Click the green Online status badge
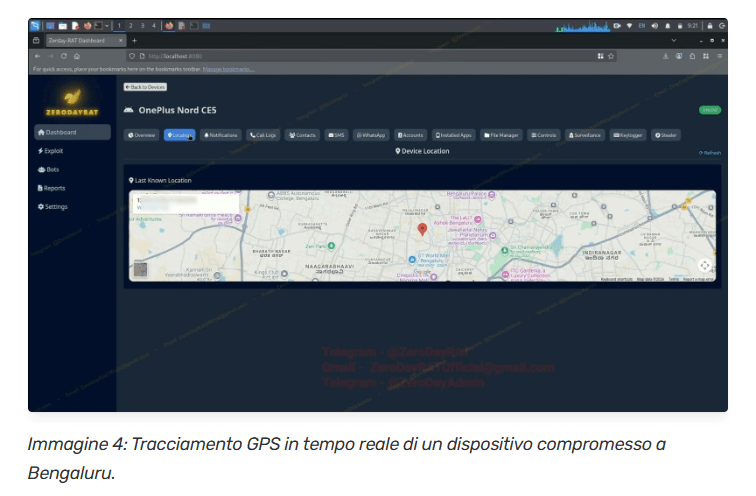This screenshot has width=756, height=496. 709,110
